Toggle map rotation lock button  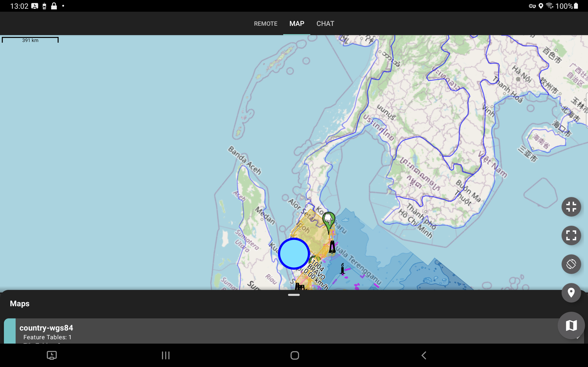coord(571,264)
